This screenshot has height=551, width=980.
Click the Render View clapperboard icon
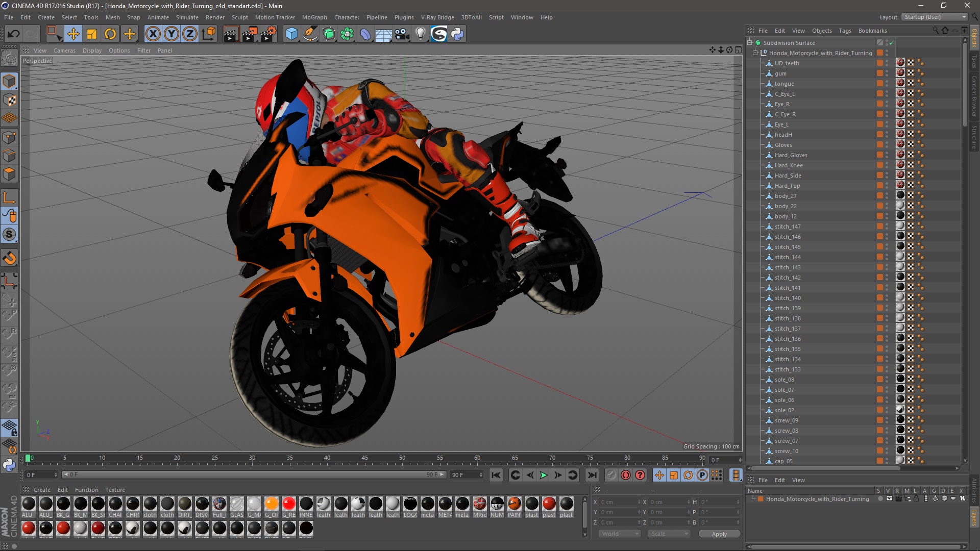coord(231,34)
